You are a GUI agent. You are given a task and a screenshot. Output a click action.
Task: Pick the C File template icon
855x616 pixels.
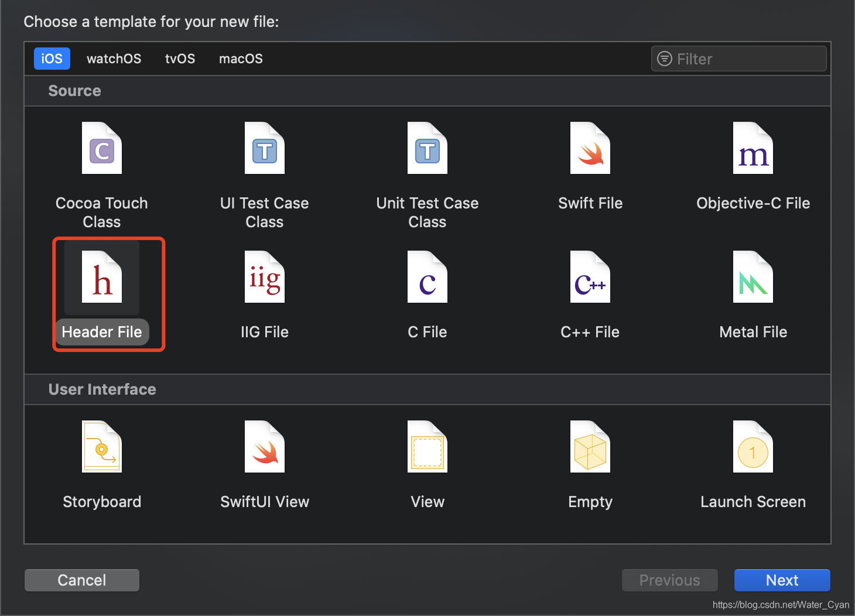[x=427, y=277]
